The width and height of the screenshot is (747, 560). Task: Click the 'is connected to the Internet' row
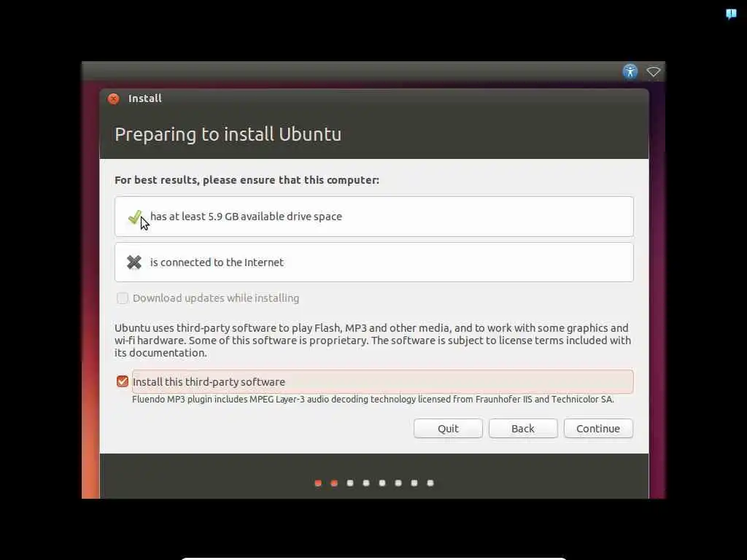(x=374, y=262)
